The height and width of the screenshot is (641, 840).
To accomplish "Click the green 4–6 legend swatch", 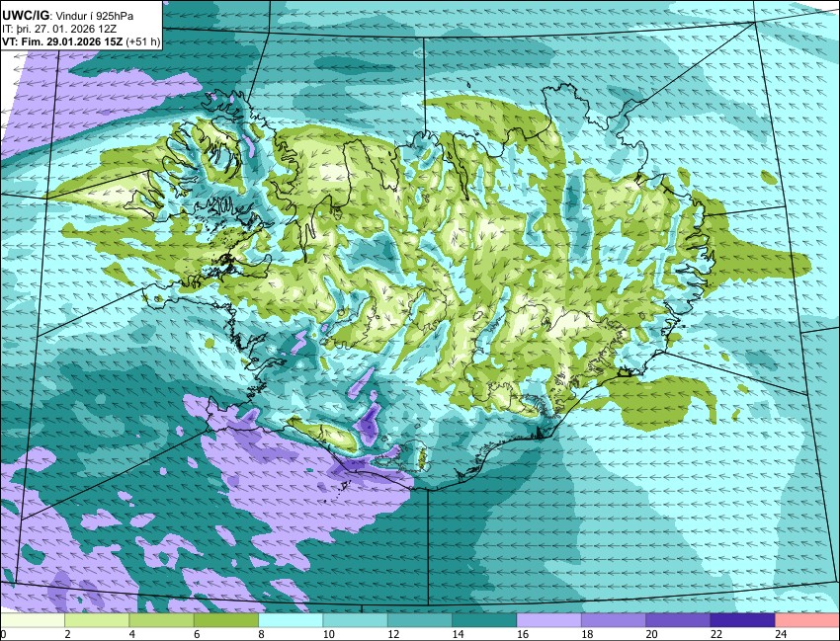I will (x=161, y=620).
